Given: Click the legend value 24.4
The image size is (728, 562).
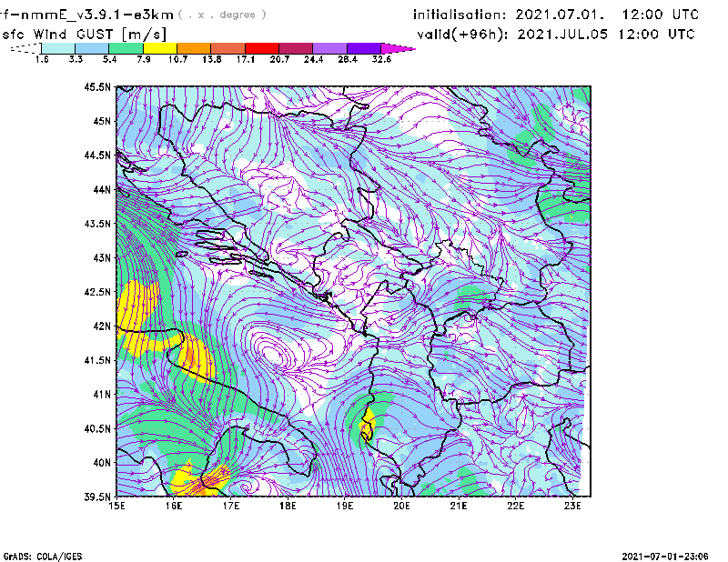Looking at the screenshot, I should [313, 59].
